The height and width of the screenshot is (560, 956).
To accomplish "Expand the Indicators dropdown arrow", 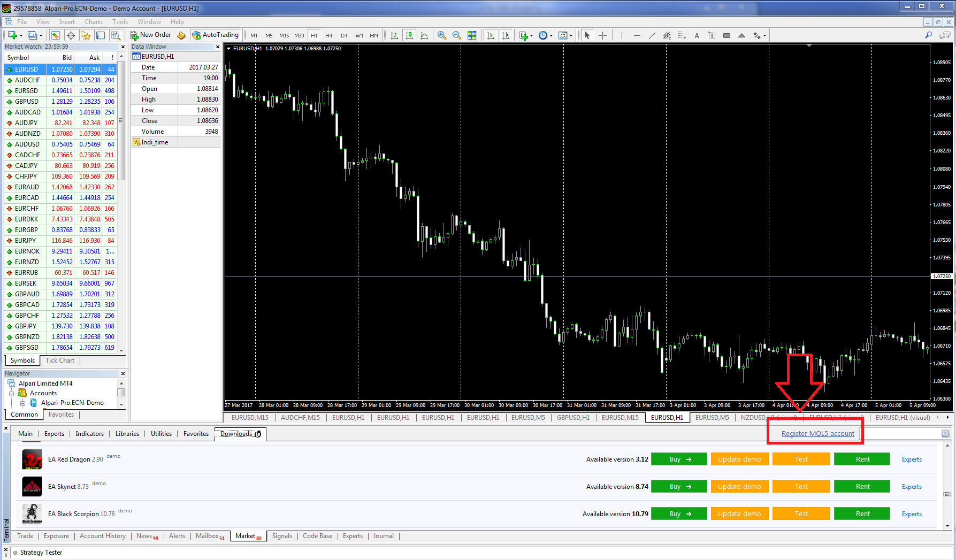I will point(531,36).
